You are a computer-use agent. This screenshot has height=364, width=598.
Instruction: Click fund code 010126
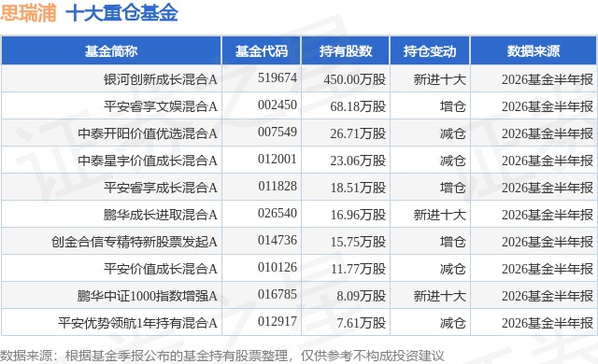coord(278,267)
